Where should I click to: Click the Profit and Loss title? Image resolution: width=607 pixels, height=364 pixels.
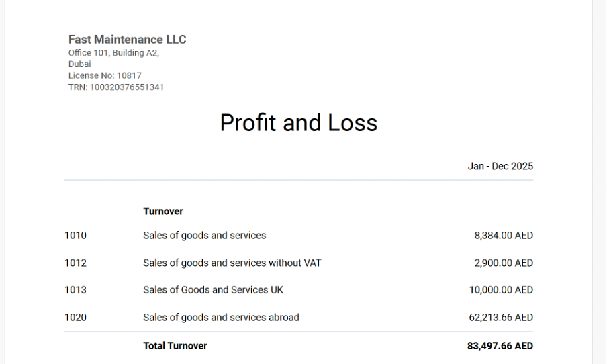point(299,123)
